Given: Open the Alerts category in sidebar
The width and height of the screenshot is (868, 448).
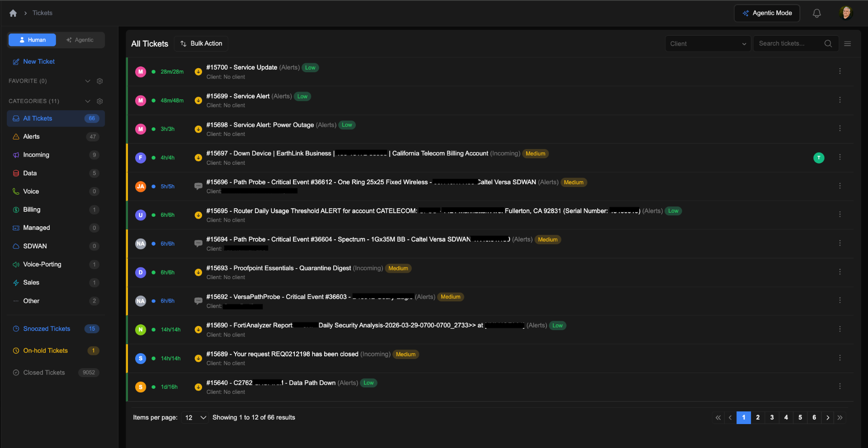Looking at the screenshot, I should click(31, 136).
